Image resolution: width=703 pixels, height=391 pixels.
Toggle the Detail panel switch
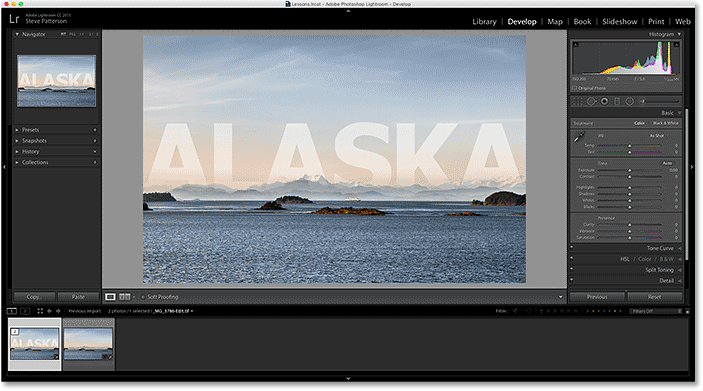(572, 279)
